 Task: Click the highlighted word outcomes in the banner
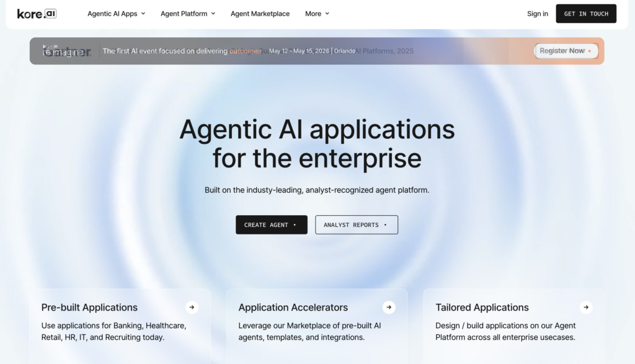click(246, 51)
